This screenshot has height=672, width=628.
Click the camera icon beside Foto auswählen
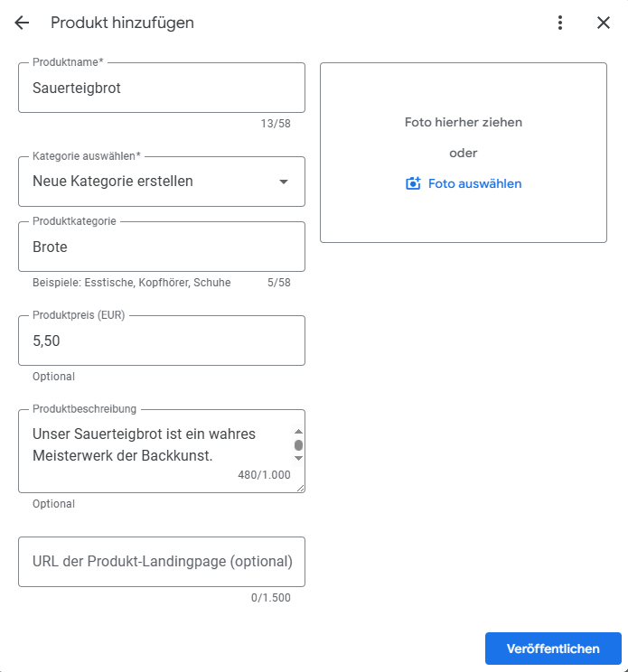coord(413,183)
